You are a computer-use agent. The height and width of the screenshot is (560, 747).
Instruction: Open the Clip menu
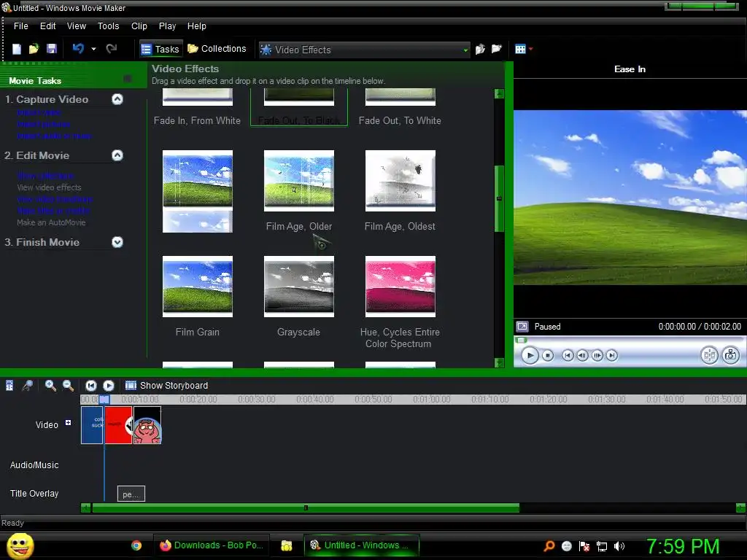[139, 26]
